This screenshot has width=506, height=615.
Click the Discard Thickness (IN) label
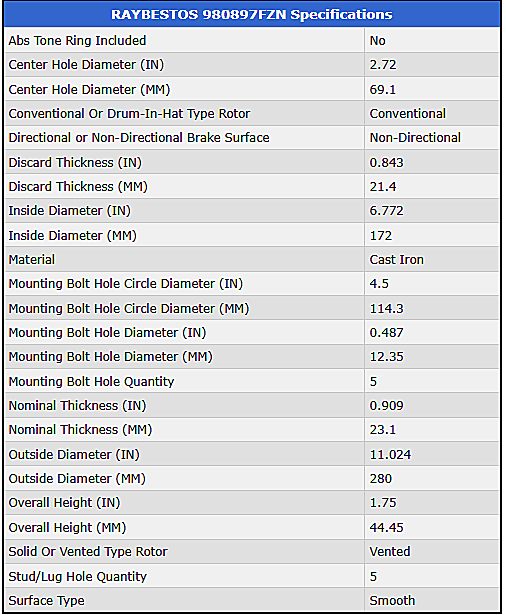click(75, 162)
